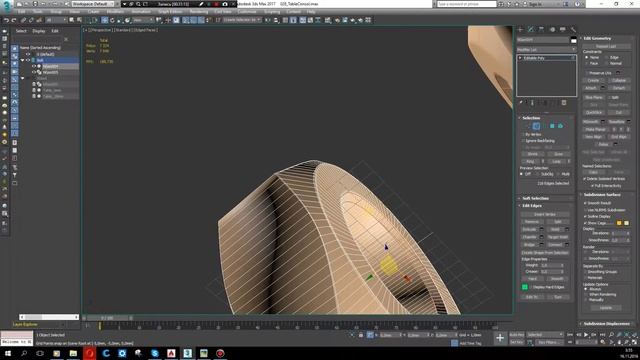Activate Select and Move tool
640x360 pixels.
pyautogui.click(x=105, y=20)
